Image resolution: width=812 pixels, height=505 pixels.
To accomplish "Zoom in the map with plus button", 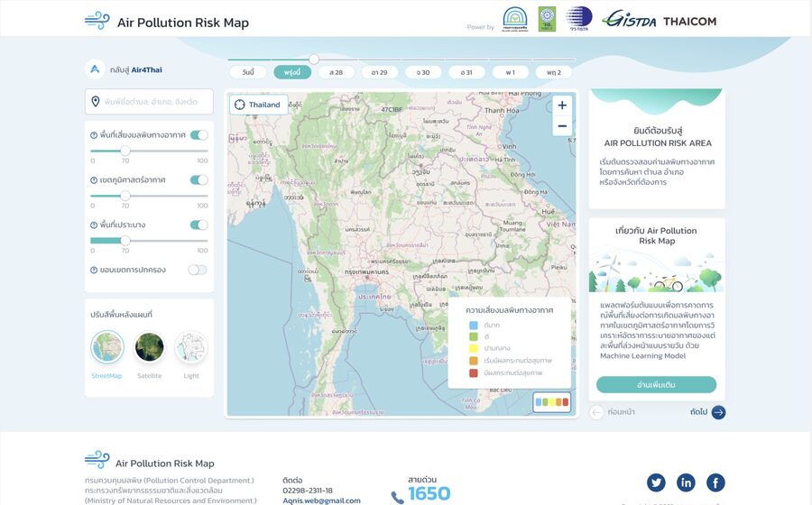I will click(x=562, y=106).
